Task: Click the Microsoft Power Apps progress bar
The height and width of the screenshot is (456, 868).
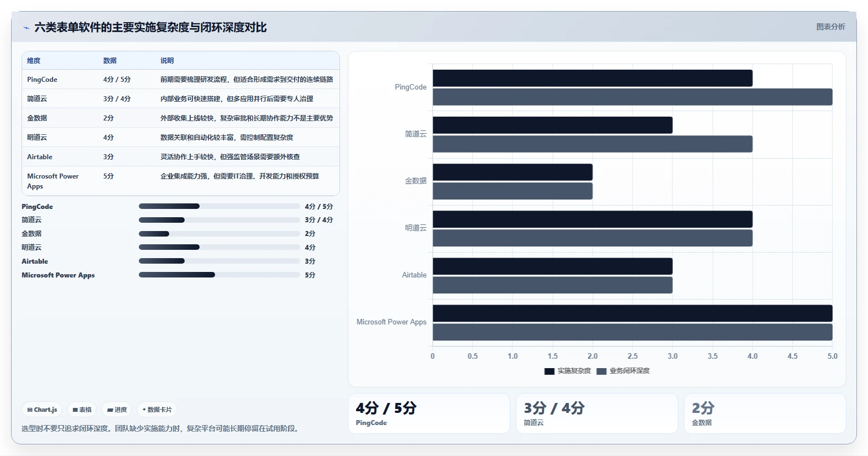Action: click(x=219, y=275)
